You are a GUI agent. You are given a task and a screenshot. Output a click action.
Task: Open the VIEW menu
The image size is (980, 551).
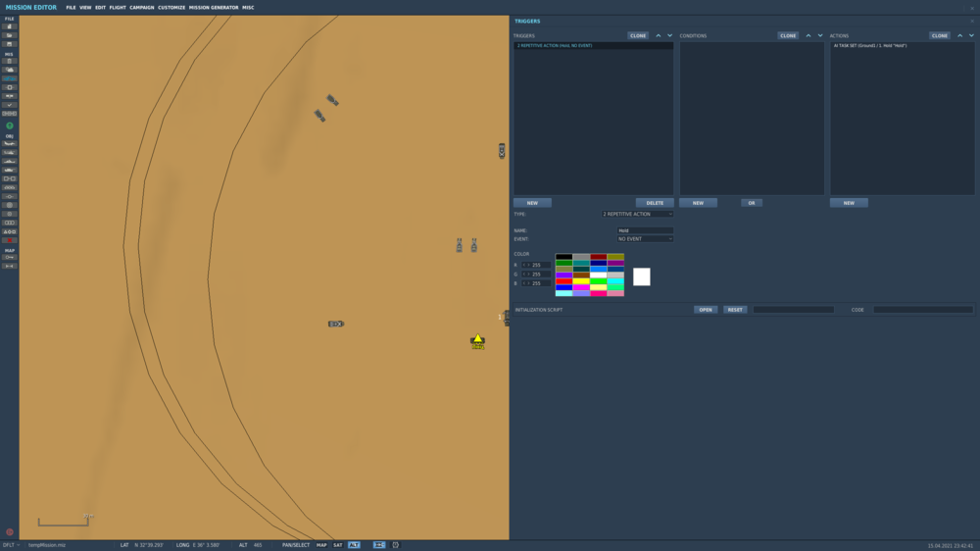tap(85, 8)
